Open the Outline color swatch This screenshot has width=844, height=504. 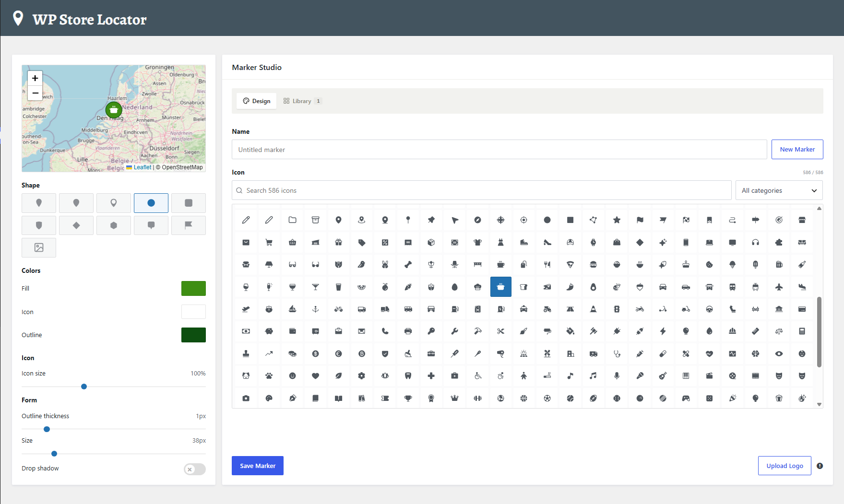(193, 335)
